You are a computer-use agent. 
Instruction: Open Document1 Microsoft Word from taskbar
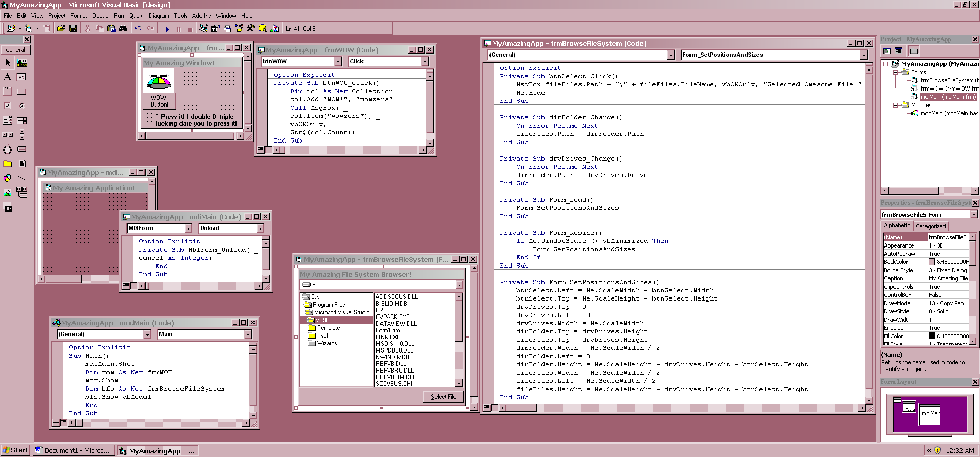[72, 450]
